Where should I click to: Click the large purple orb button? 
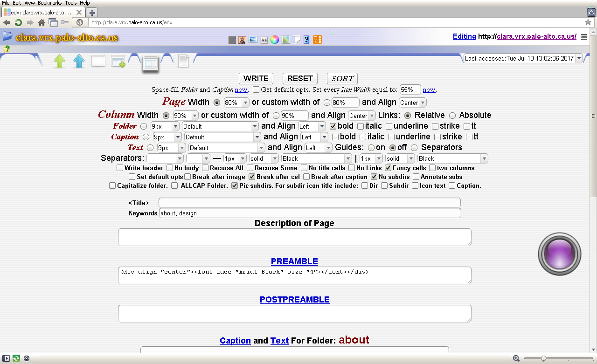pos(559,254)
